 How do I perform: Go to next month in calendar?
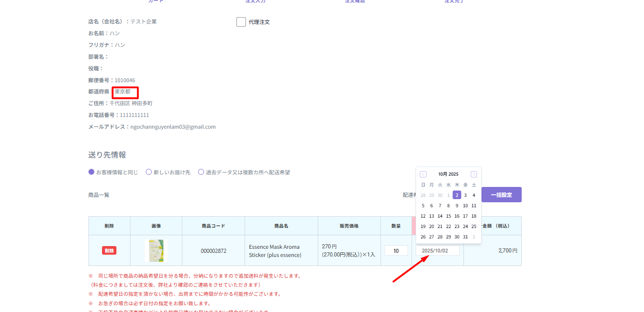pos(473,174)
